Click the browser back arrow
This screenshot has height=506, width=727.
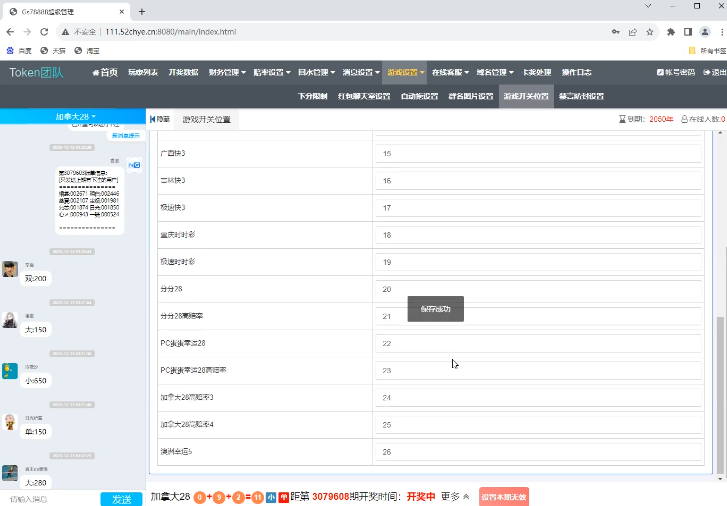[x=9, y=32]
